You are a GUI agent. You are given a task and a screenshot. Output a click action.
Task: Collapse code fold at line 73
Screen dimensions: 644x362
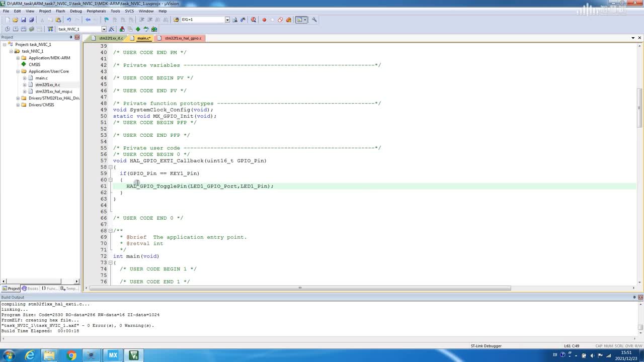click(110, 262)
